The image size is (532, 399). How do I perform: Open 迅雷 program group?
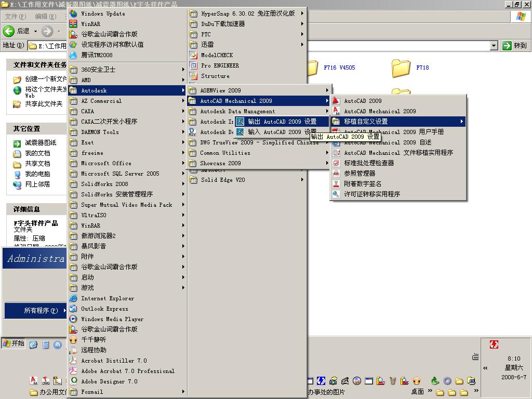coord(247,45)
